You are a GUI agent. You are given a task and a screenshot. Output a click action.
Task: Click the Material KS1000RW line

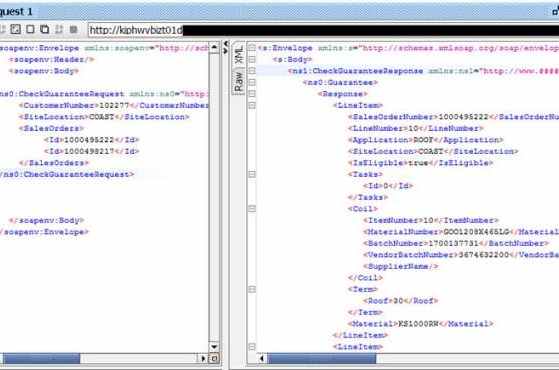[421, 324]
